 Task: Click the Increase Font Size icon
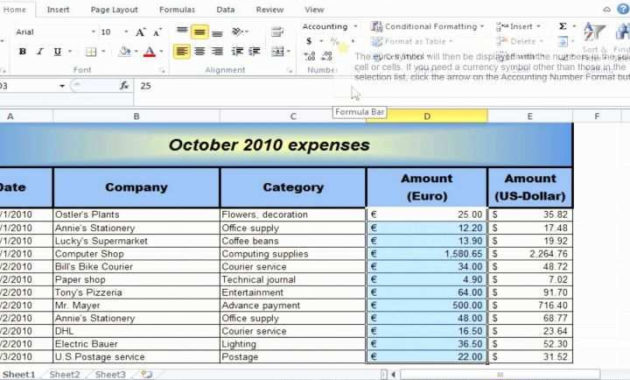(140, 32)
